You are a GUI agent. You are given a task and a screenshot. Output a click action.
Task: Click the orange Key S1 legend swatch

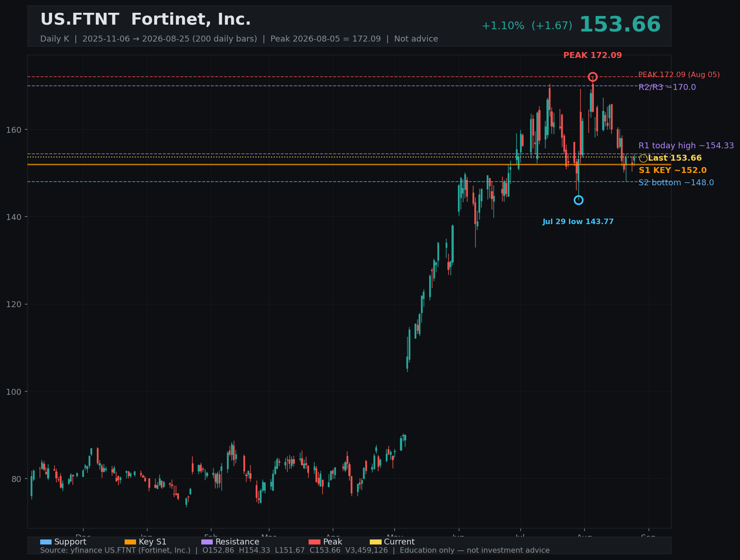pos(130,542)
